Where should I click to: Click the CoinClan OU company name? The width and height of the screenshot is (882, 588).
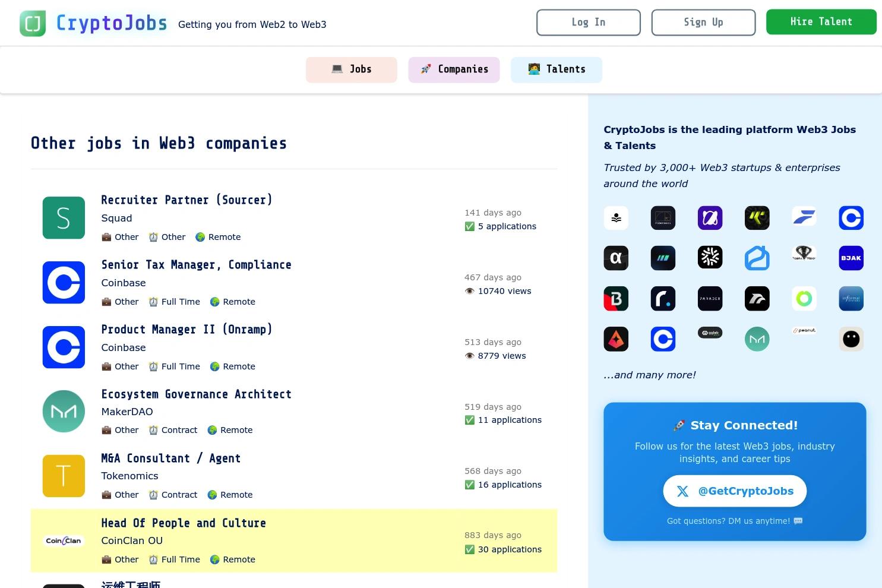point(132,540)
